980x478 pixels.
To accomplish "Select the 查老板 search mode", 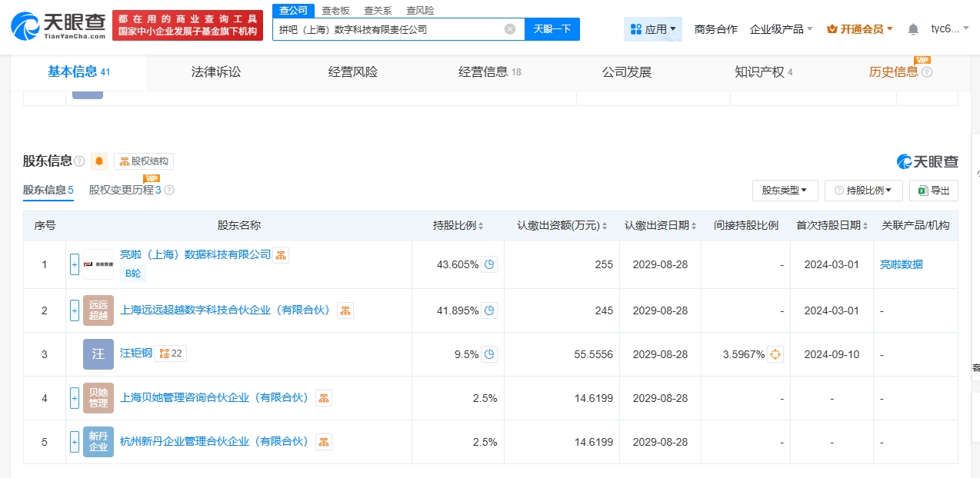I will [335, 11].
